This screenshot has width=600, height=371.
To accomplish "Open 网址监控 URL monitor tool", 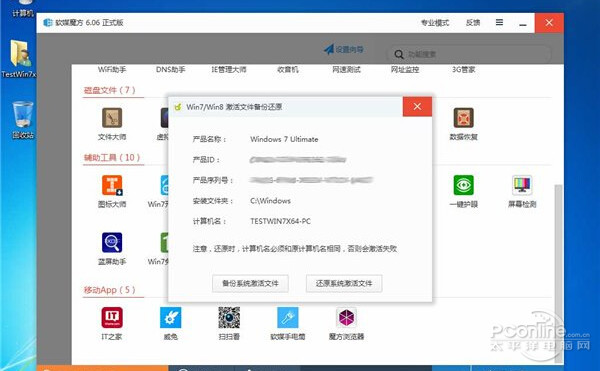I will click(405, 70).
